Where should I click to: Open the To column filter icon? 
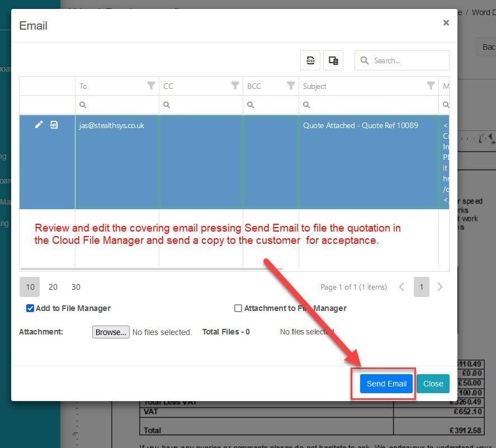(151, 86)
